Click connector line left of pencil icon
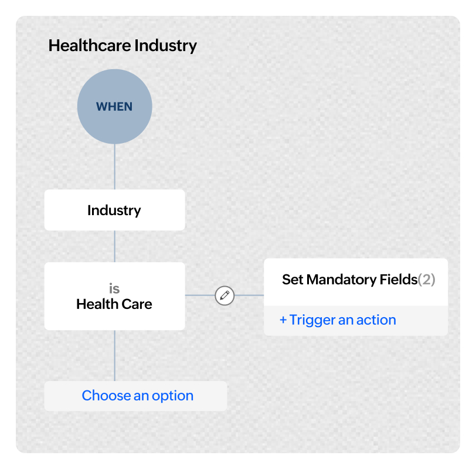The width and height of the screenshot is (476, 469). 200,295
